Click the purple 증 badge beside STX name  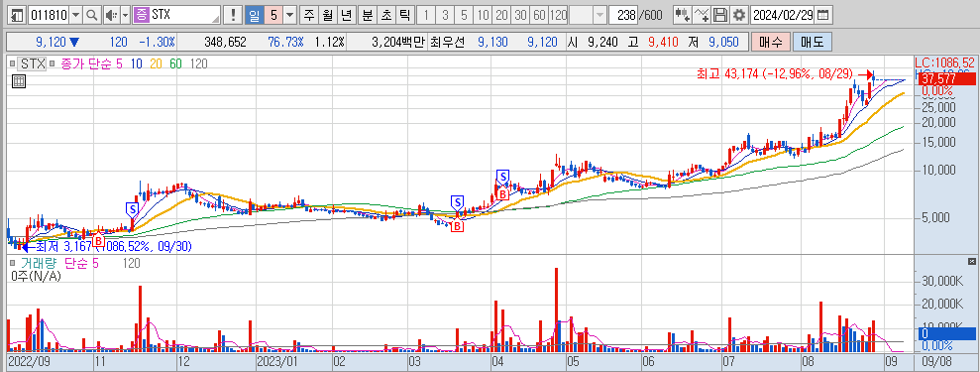point(141,15)
